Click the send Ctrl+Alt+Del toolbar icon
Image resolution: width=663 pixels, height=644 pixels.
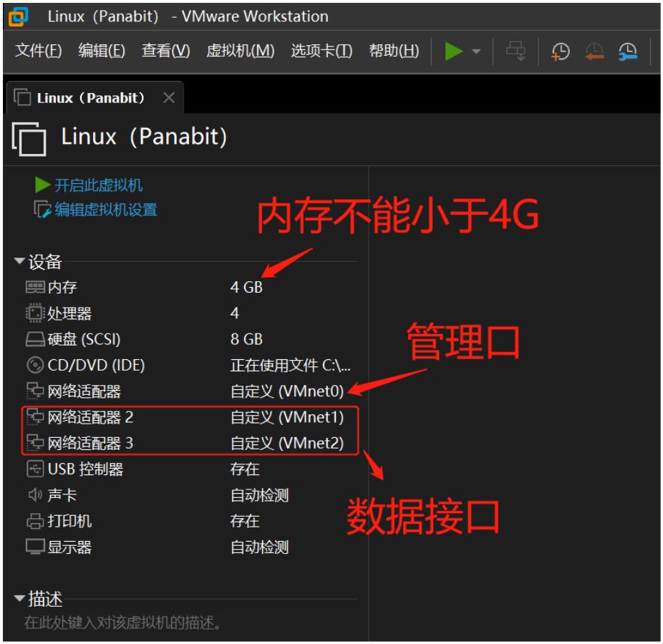(516, 51)
